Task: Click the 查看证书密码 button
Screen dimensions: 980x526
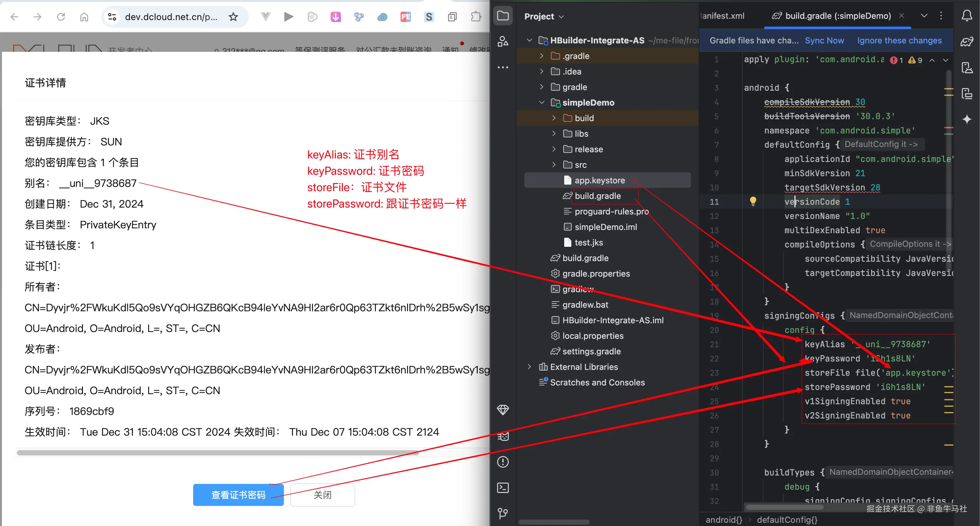Action: (x=238, y=495)
